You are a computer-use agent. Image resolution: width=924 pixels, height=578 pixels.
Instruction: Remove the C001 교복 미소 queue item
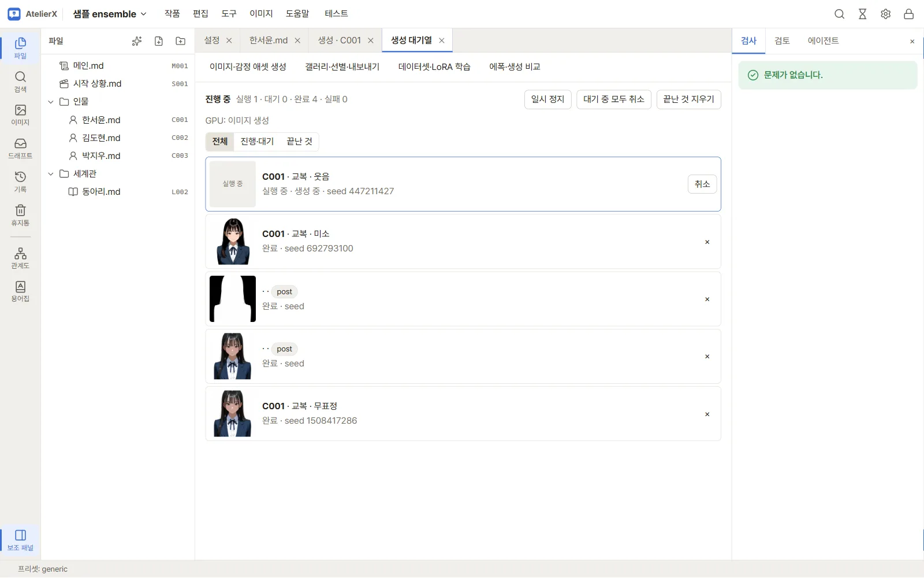pos(707,242)
